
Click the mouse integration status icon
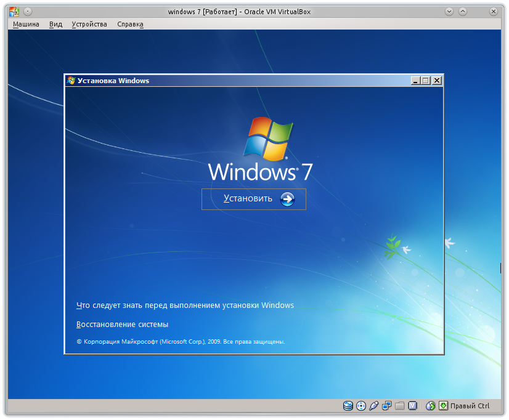coord(430,405)
